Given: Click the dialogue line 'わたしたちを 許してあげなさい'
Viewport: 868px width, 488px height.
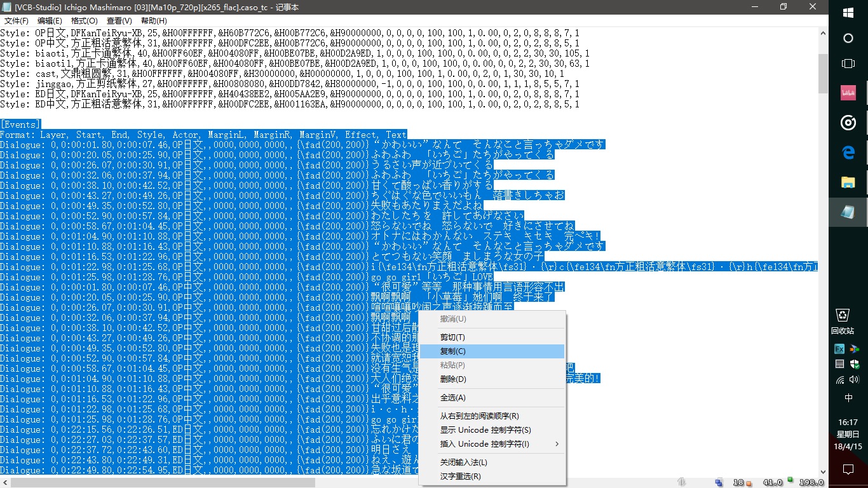Looking at the screenshot, I should [x=262, y=216].
